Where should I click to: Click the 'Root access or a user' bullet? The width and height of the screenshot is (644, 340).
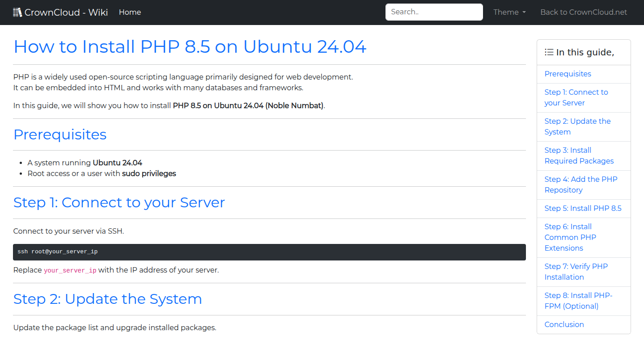point(102,173)
